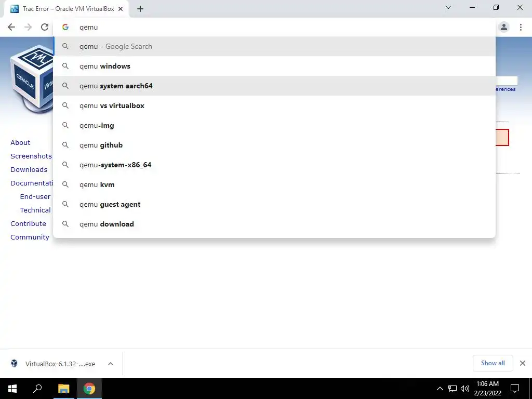Click the Chrome icon on the taskbar

pyautogui.click(x=89, y=389)
